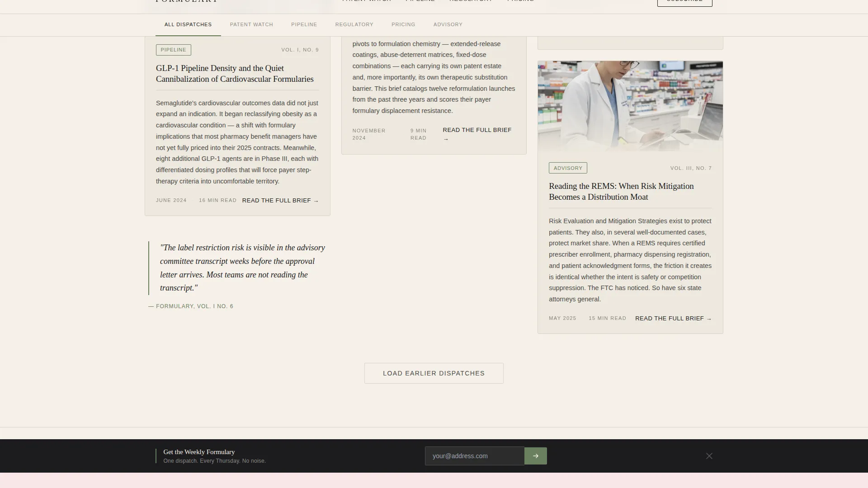Click 'Vol. I, No. 9' issue label

(300, 50)
